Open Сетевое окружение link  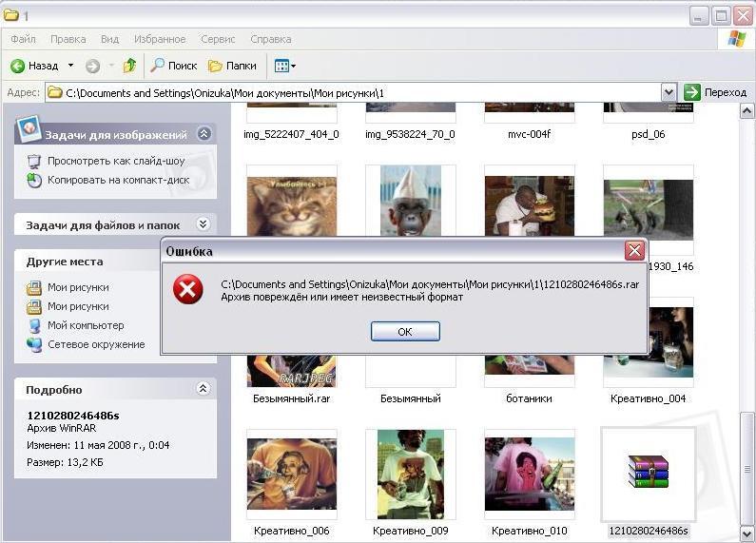point(96,345)
